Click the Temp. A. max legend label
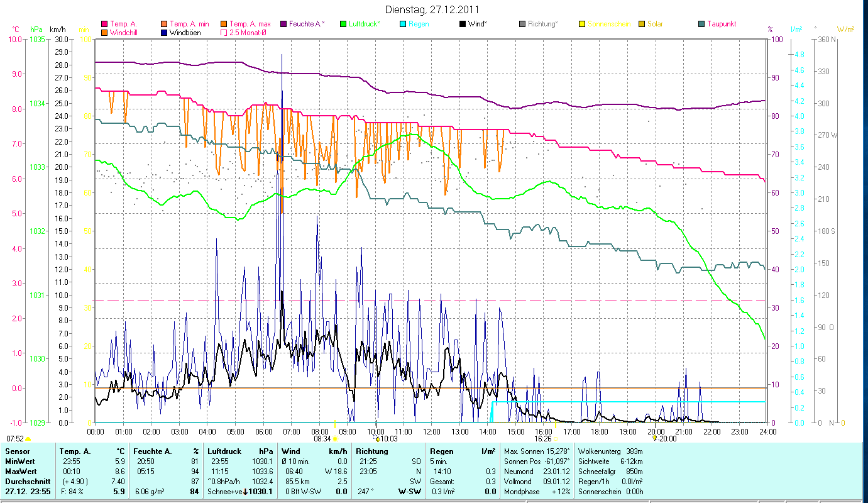868x503 pixels. [x=250, y=24]
